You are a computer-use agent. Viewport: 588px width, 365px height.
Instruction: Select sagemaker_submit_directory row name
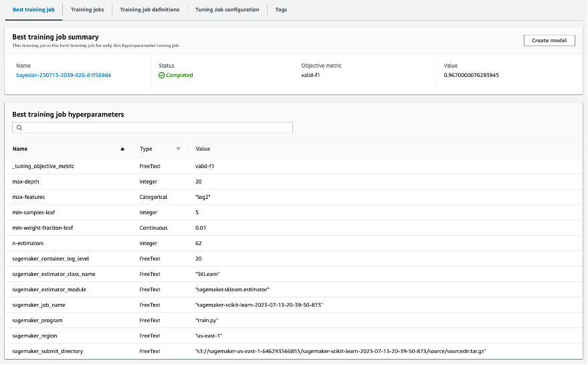coord(47,351)
